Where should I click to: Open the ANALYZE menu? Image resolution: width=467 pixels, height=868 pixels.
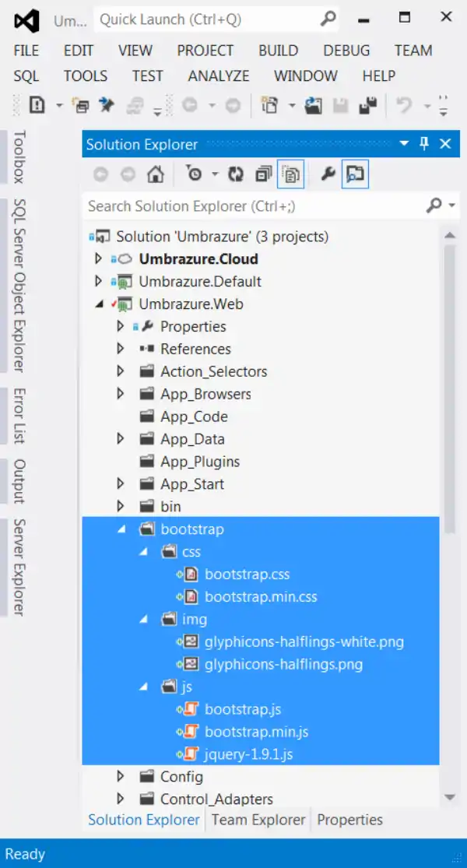coord(219,76)
